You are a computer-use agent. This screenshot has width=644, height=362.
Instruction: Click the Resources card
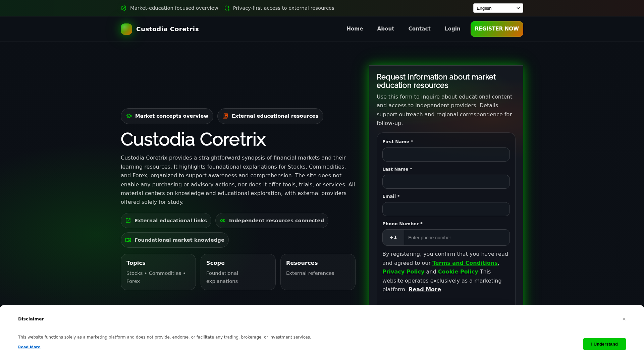click(318, 272)
